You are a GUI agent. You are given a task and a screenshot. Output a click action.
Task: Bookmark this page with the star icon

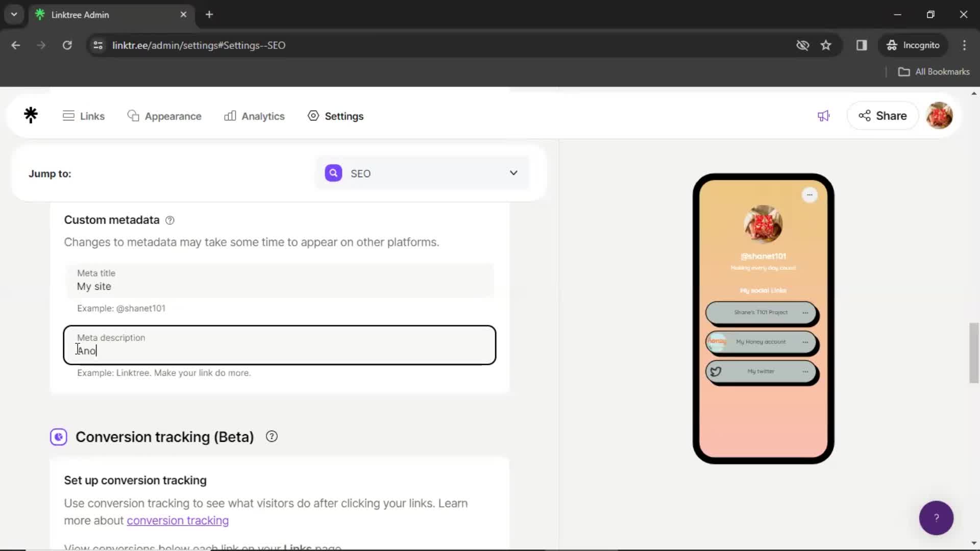(x=826, y=45)
